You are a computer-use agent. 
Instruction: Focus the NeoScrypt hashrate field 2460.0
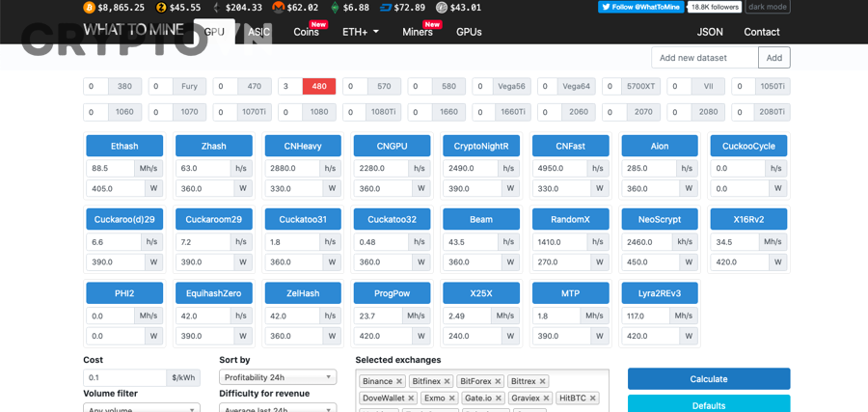(646, 241)
